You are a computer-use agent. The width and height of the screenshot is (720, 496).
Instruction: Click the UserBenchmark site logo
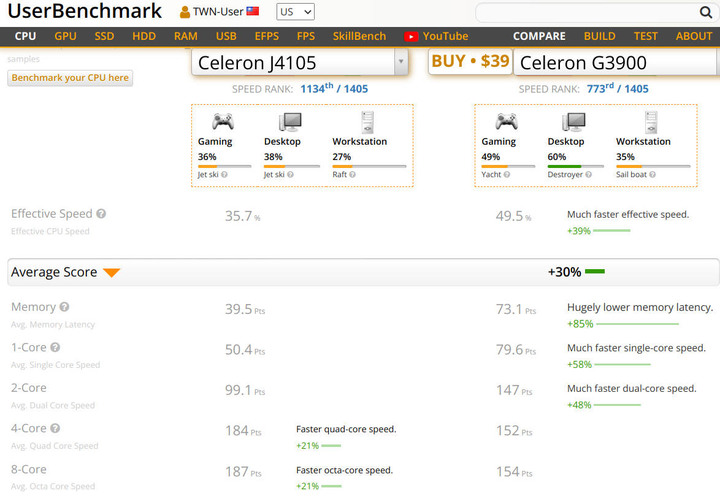85,11
